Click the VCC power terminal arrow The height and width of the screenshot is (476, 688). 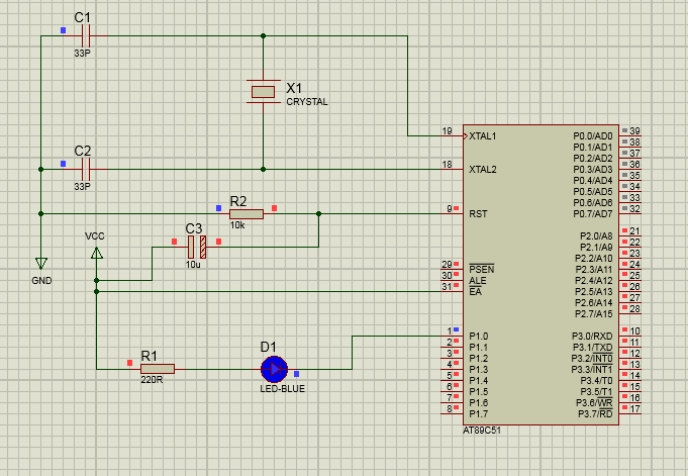[x=97, y=253]
